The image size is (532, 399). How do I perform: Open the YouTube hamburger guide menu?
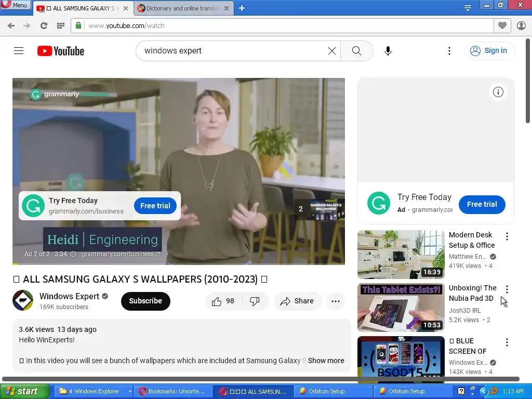19,51
